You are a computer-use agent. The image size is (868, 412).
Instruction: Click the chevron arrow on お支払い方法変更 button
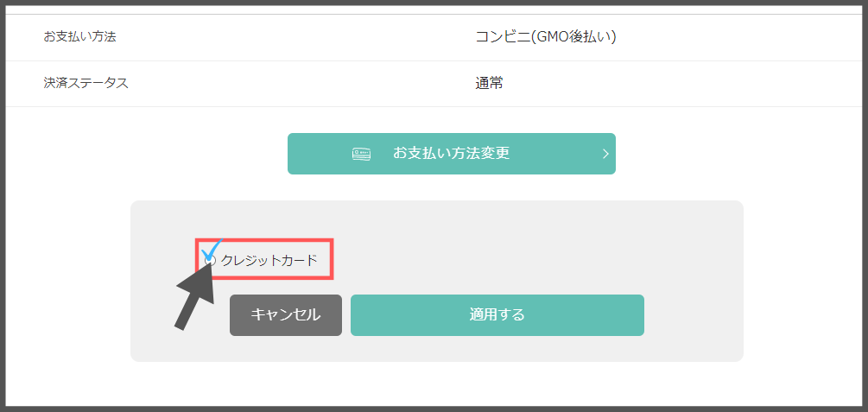pyautogui.click(x=605, y=154)
